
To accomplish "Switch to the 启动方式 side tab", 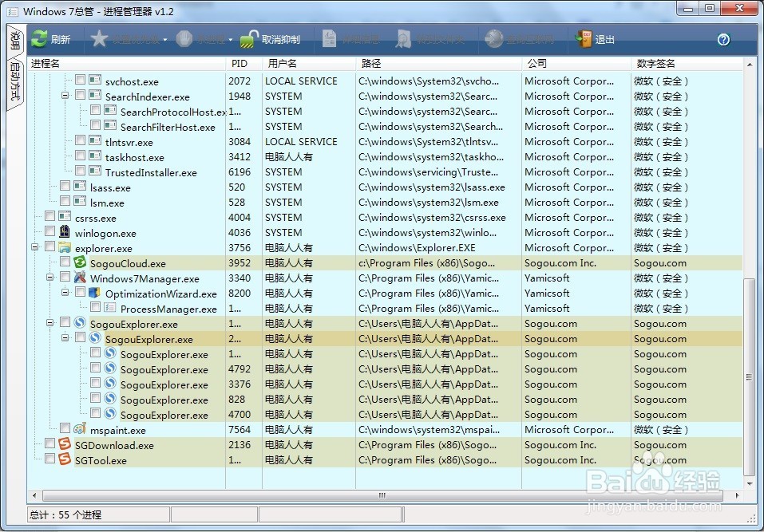I will 15,81.
